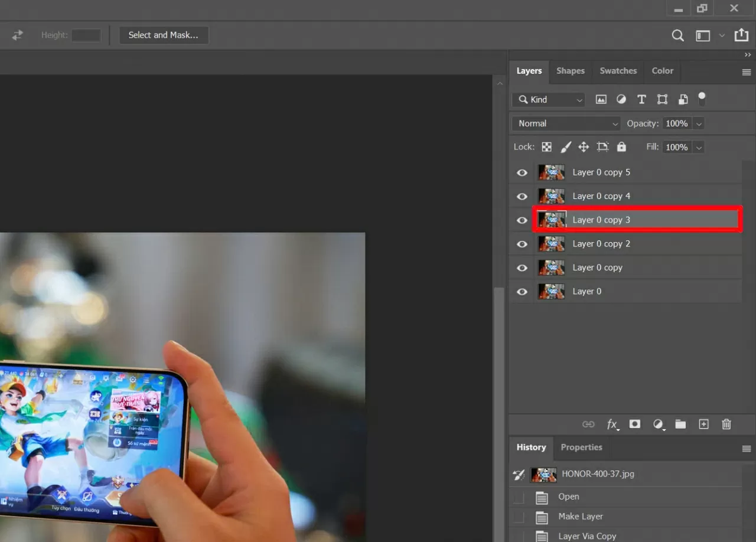Create a new layer group folder
The height and width of the screenshot is (542, 756).
680,424
